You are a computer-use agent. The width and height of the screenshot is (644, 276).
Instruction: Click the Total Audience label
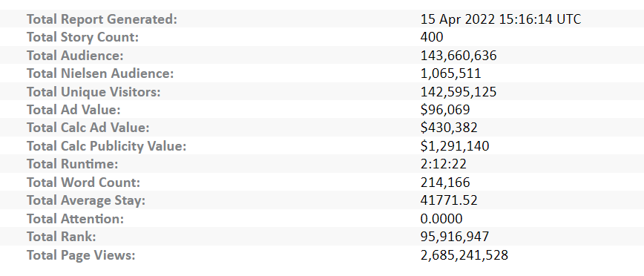[x=75, y=56]
